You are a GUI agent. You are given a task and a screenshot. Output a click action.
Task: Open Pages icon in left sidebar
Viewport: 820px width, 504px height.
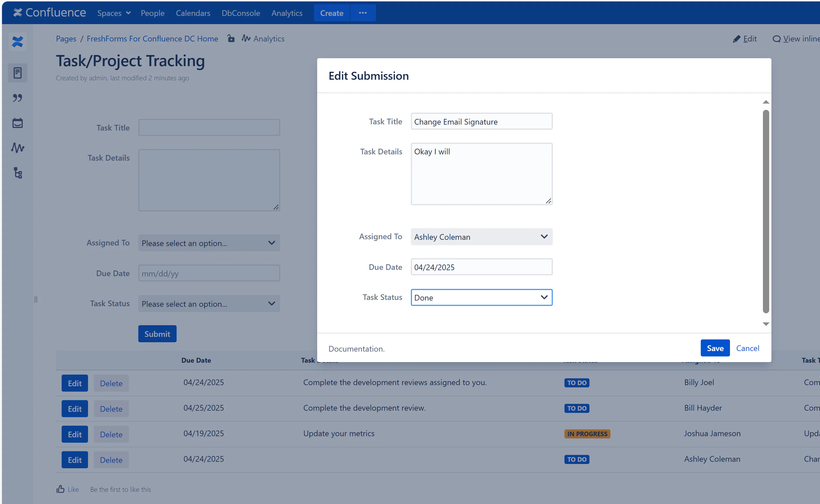tap(17, 73)
